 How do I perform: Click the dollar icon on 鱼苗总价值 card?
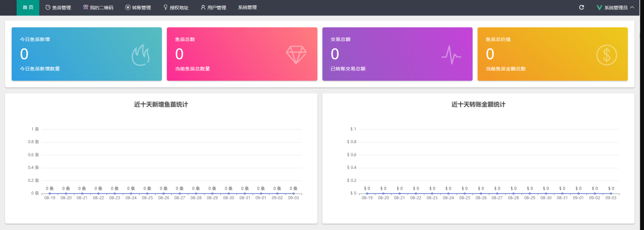[x=606, y=55]
